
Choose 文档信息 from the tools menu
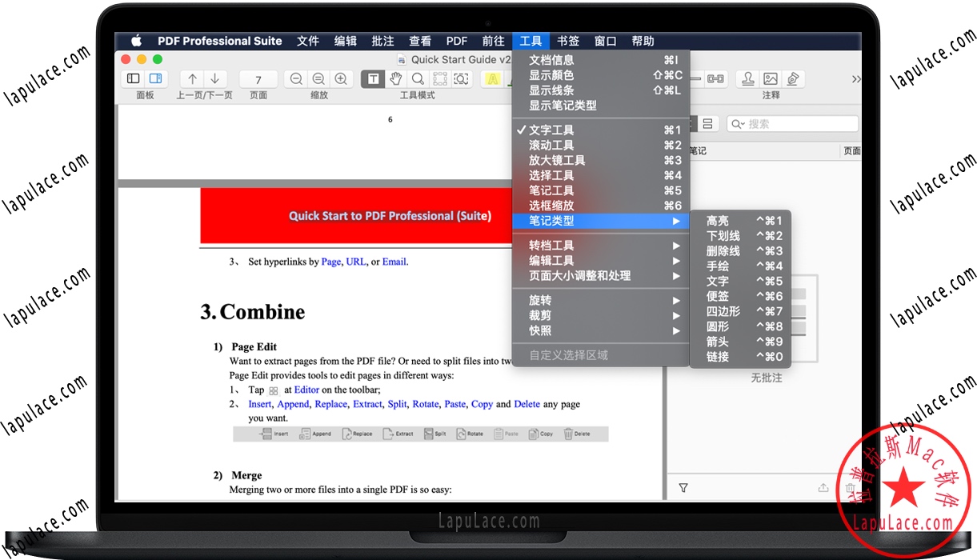[x=601, y=60]
